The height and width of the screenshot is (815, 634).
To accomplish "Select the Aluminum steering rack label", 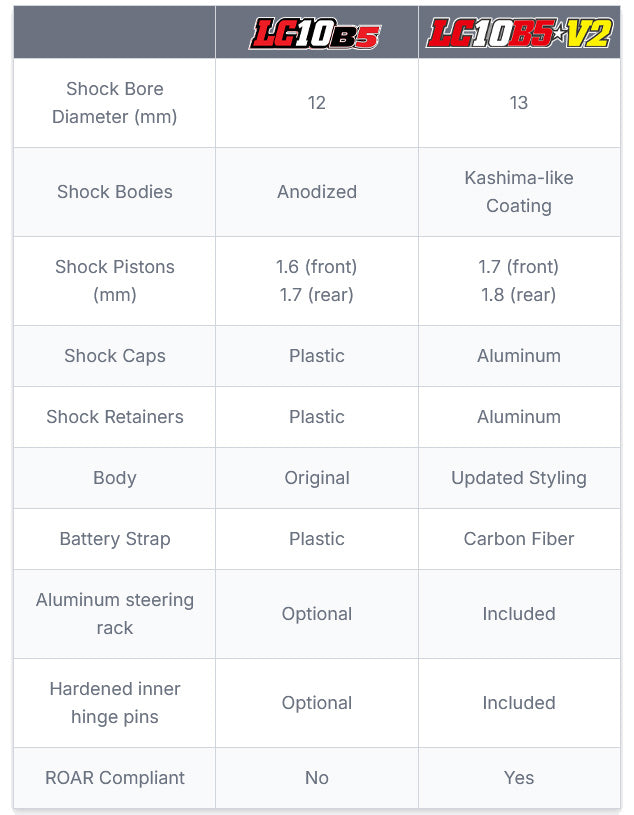I will click(115, 614).
